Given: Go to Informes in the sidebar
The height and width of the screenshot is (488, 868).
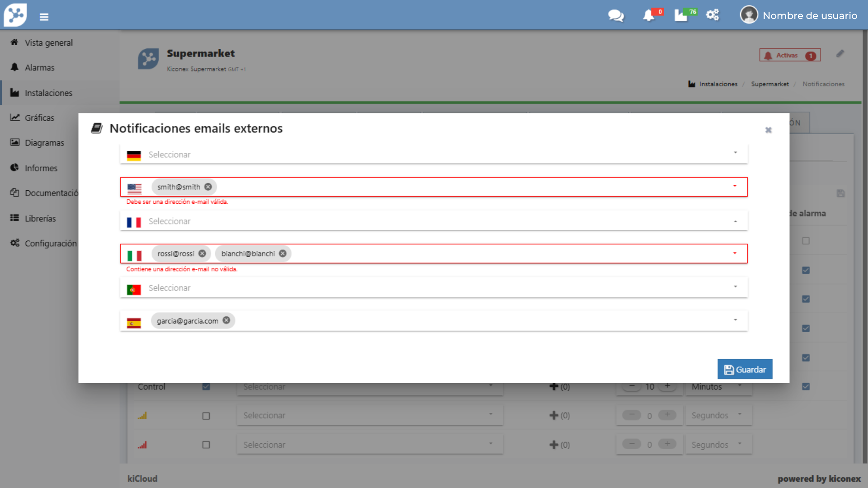Looking at the screenshot, I should point(41,168).
